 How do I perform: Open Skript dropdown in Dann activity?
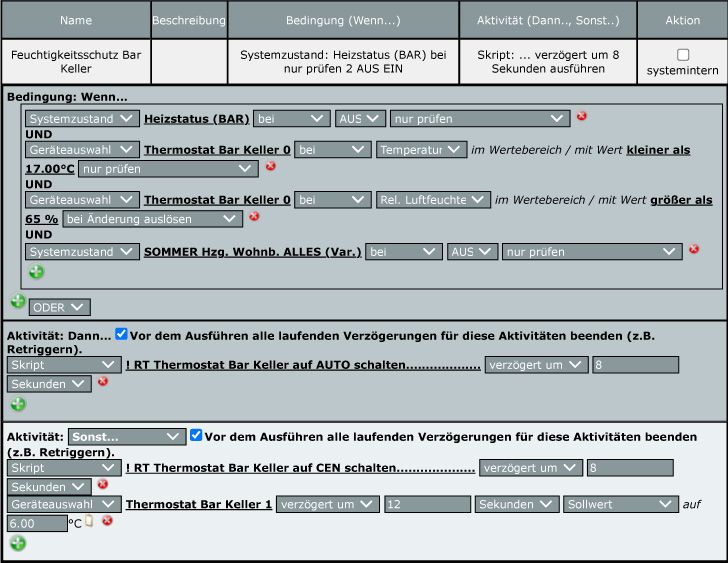click(x=64, y=365)
